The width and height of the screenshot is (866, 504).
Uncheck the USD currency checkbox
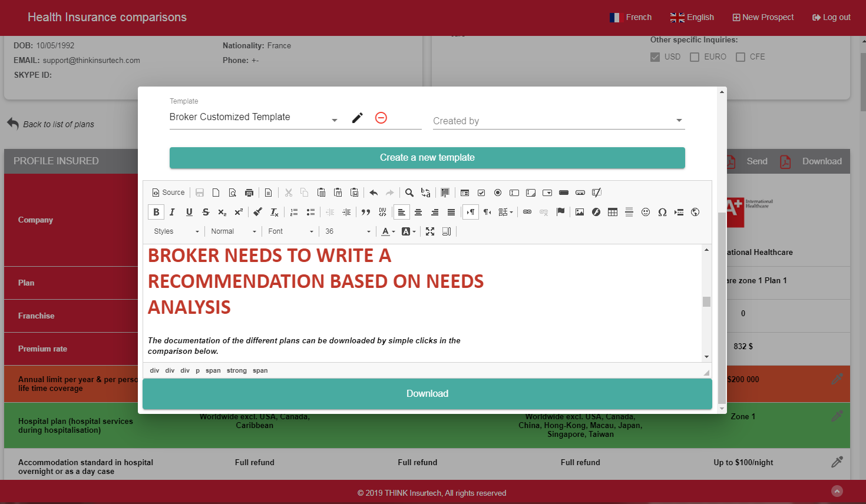655,57
